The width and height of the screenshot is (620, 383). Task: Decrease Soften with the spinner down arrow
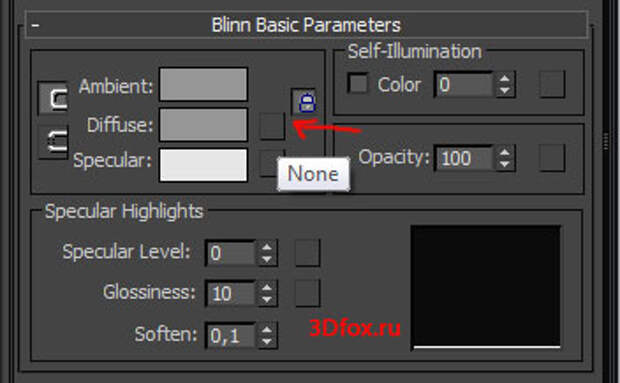point(267,342)
